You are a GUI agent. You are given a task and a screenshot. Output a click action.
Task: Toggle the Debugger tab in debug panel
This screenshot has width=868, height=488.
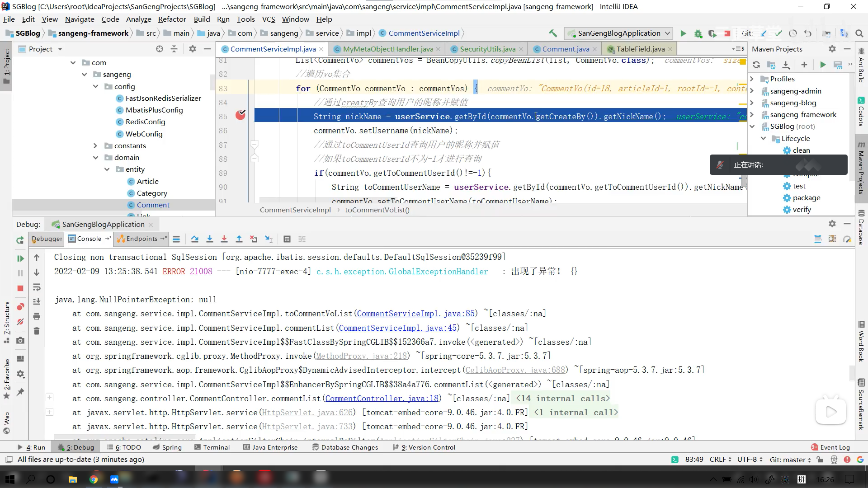coord(47,238)
